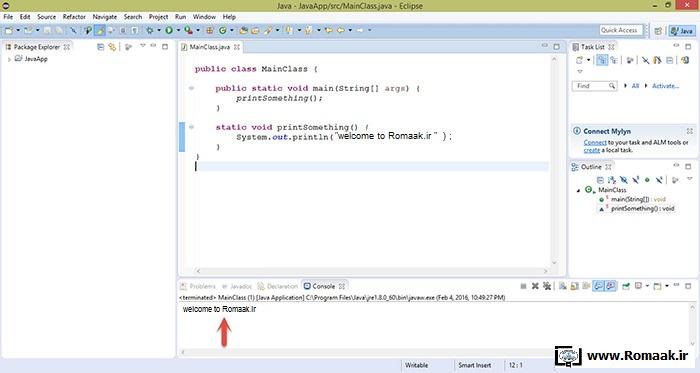Image resolution: width=700 pixels, height=373 pixels.
Task: Click the New file toolbar icon
Action: click(9, 30)
